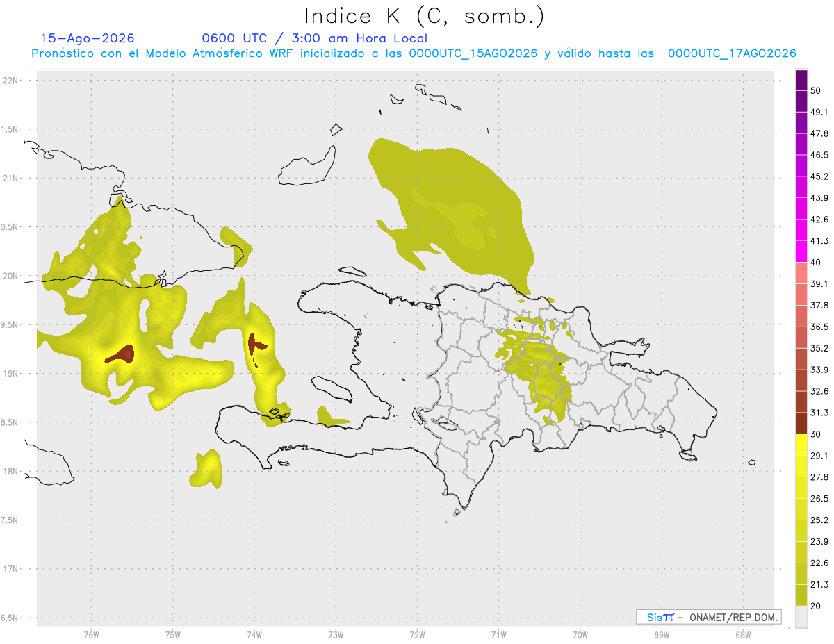Select the forecast date "15-Ago-2026"

[88, 38]
